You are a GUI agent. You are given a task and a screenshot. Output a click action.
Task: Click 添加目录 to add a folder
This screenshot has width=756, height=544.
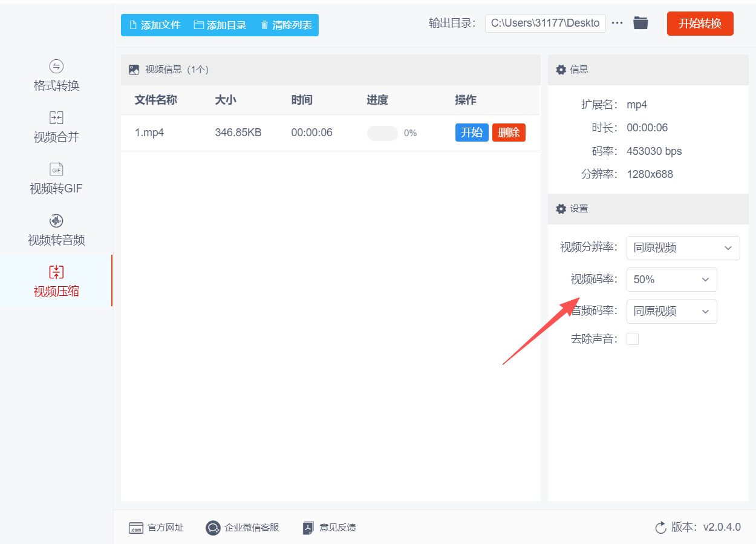pos(220,25)
